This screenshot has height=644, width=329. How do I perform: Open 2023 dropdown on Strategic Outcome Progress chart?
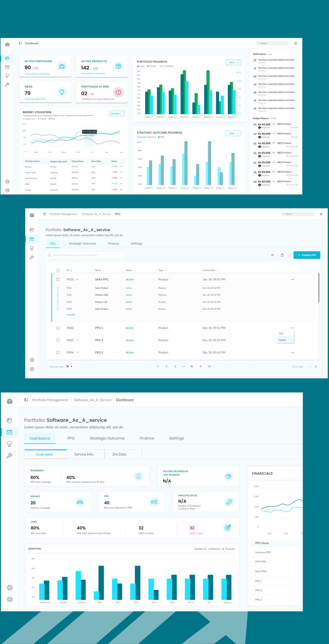coord(233,133)
